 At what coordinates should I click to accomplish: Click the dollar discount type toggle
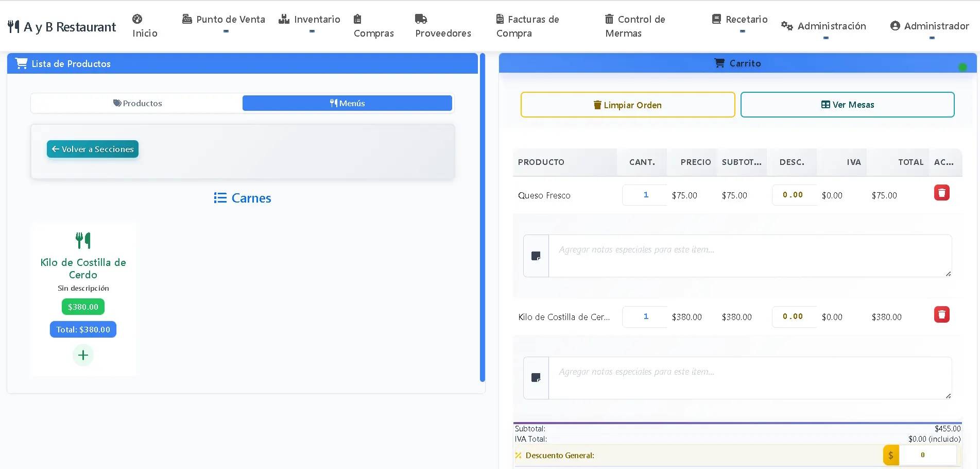pos(891,455)
